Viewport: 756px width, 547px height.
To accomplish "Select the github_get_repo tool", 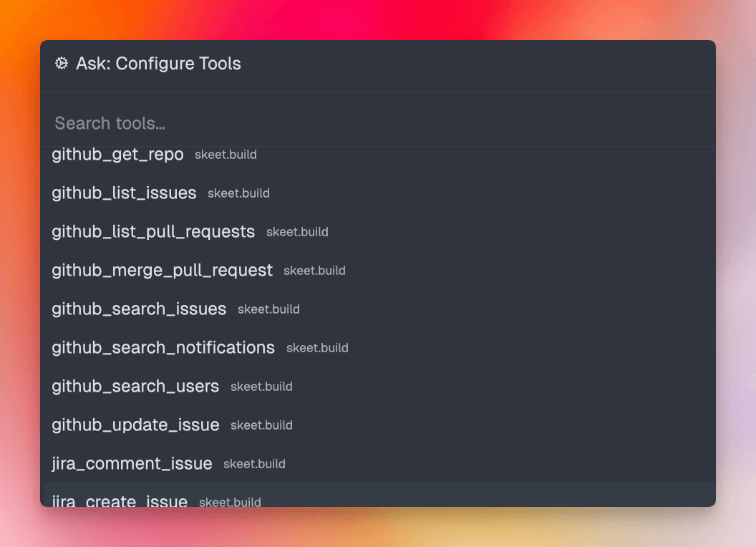I will coord(379,155).
